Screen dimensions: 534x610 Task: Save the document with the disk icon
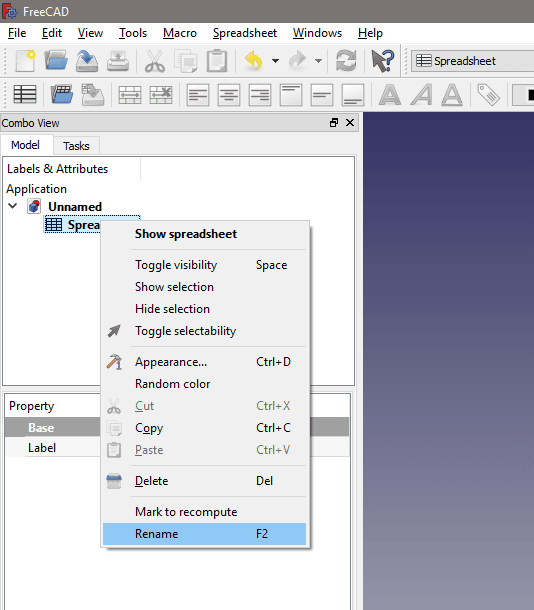coord(87,61)
